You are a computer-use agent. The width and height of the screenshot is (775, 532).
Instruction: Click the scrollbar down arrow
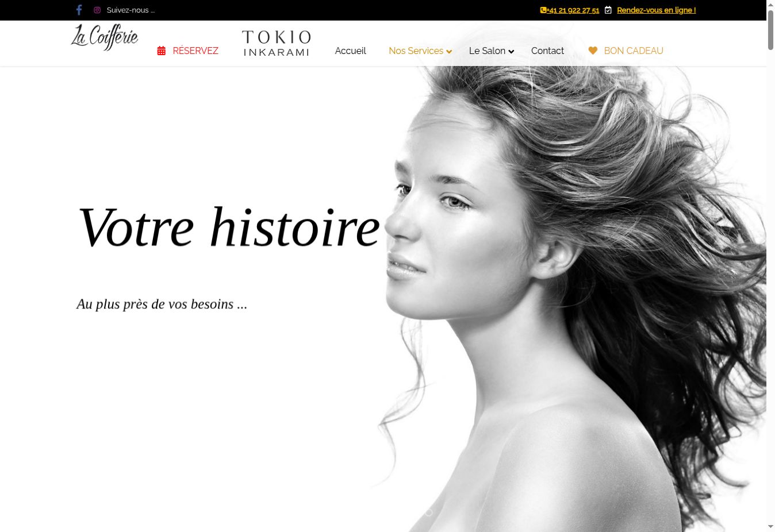pos(770,527)
